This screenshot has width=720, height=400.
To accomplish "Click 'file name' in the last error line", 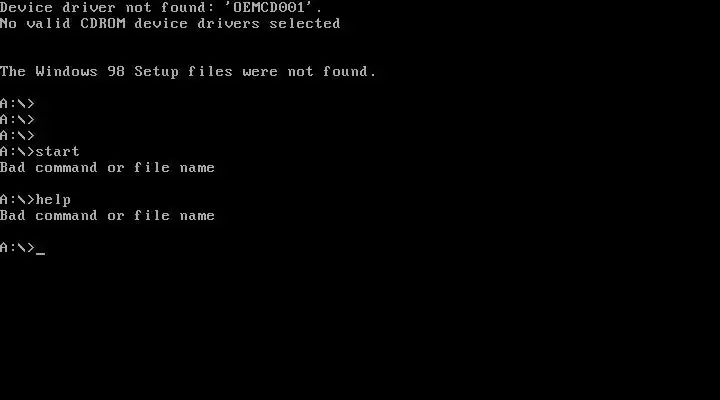I will pyautogui.click(x=174, y=216).
